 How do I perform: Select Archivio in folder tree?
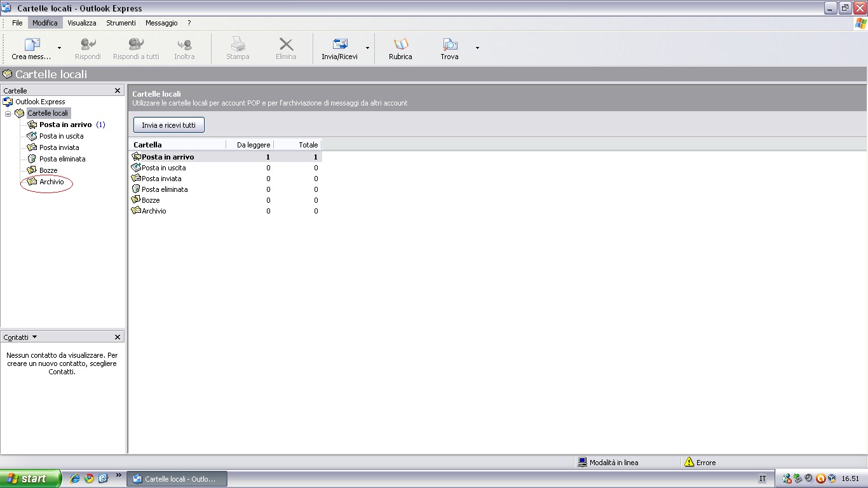coord(51,182)
